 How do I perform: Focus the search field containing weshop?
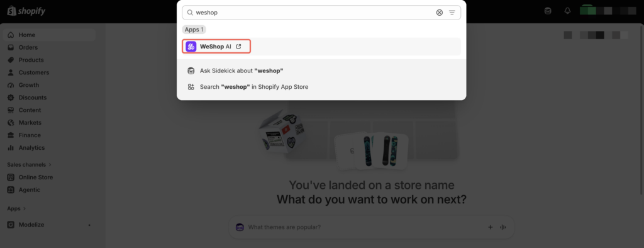point(321,13)
